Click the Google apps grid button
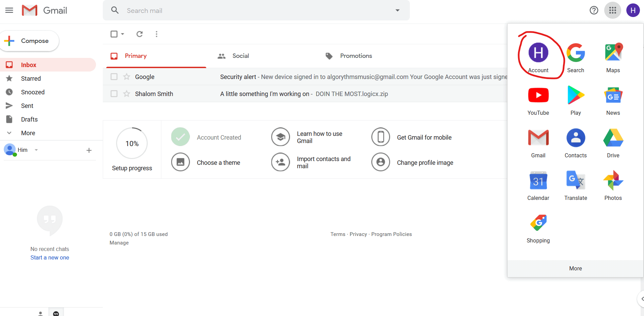 613,10
